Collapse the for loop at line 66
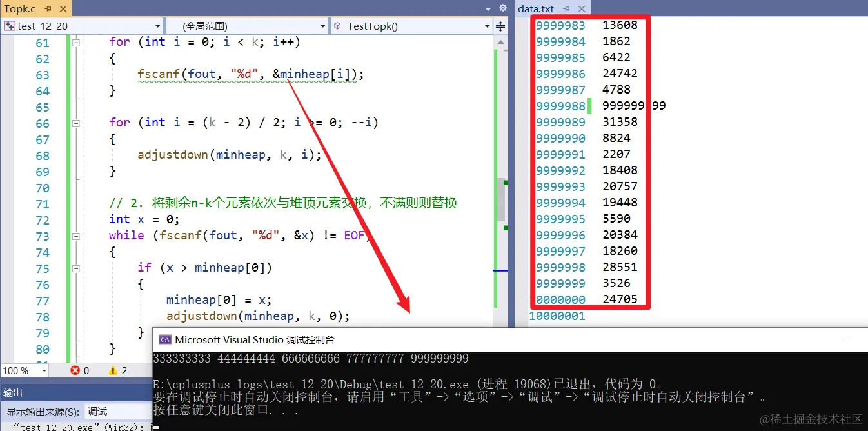 pos(76,123)
